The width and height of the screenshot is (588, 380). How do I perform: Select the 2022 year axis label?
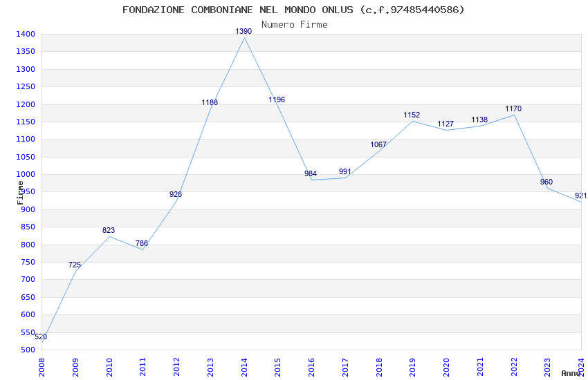[514, 368]
